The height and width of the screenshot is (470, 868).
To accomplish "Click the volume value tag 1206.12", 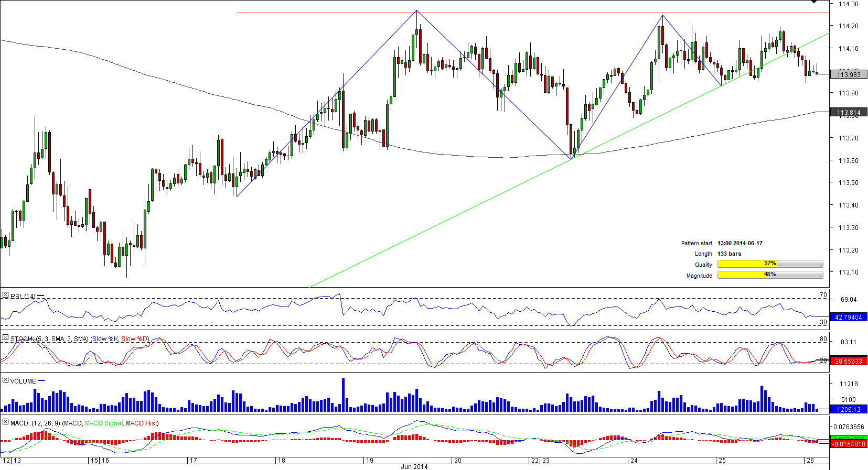I will pyautogui.click(x=848, y=410).
